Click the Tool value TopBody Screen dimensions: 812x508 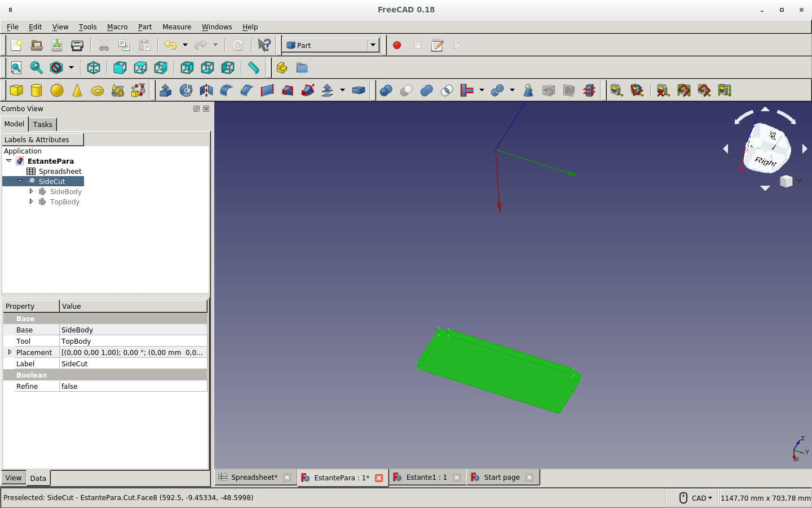point(133,341)
